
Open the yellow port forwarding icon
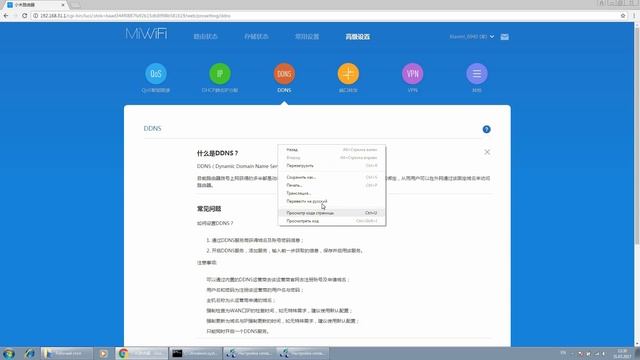tap(348, 74)
